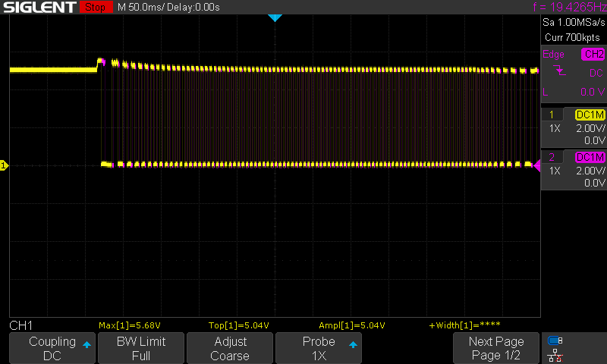
Task: Go to Next Page 1/2
Action: 496,348
